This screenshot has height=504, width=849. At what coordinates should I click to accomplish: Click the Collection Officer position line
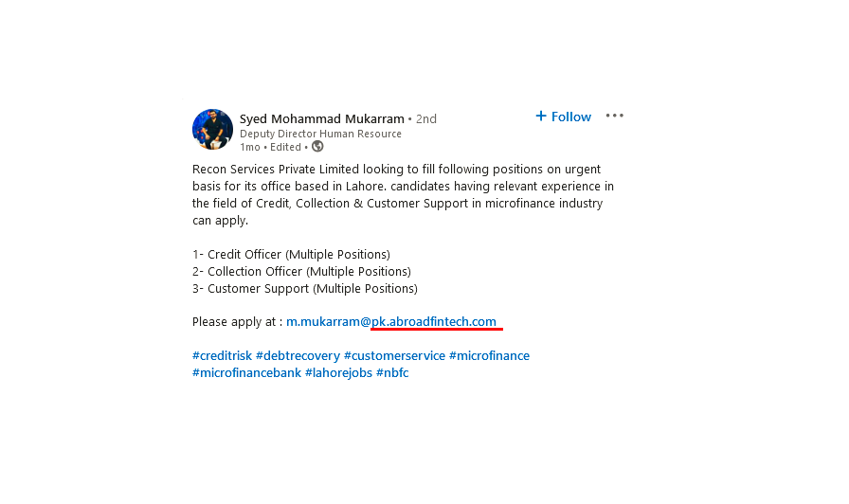(x=301, y=271)
